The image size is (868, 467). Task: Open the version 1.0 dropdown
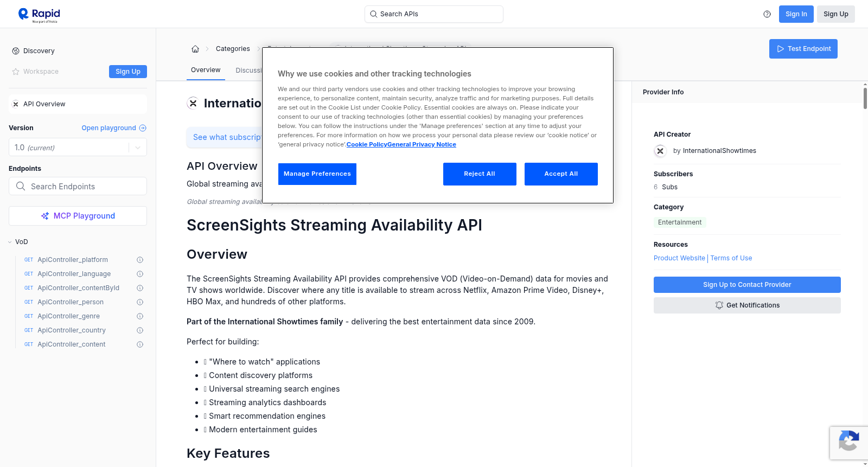78,148
